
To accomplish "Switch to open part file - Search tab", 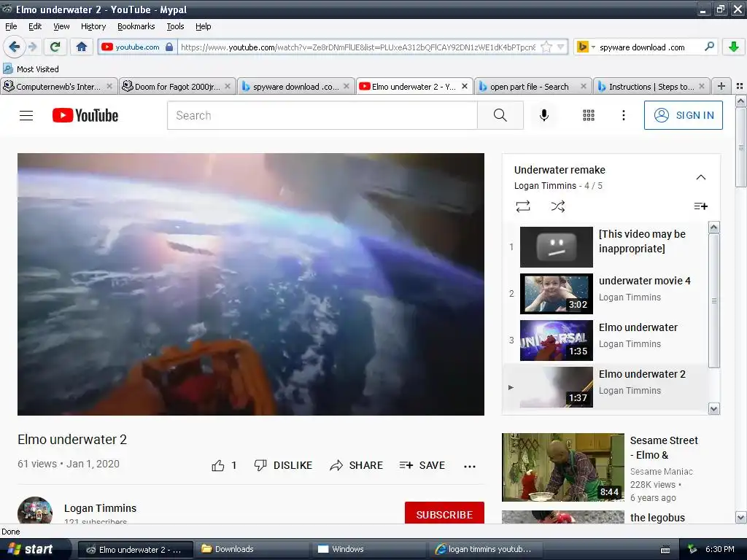I will coord(533,86).
